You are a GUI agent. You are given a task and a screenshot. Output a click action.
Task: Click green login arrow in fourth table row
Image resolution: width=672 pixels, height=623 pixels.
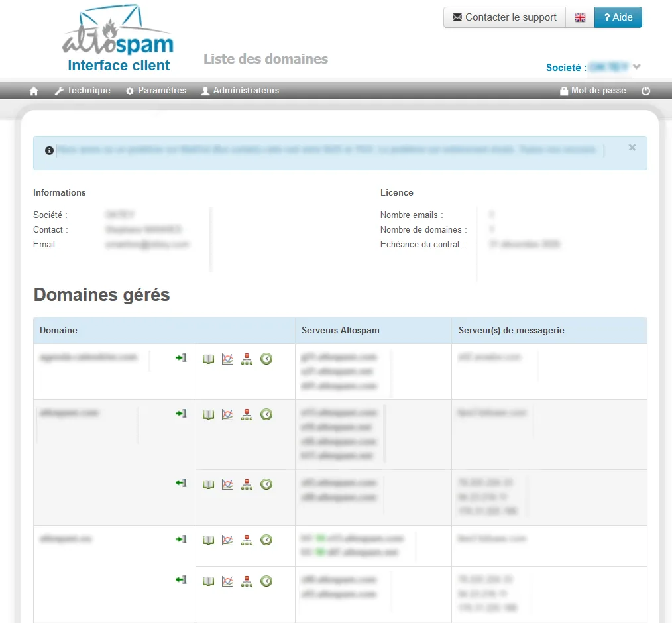pos(181,539)
